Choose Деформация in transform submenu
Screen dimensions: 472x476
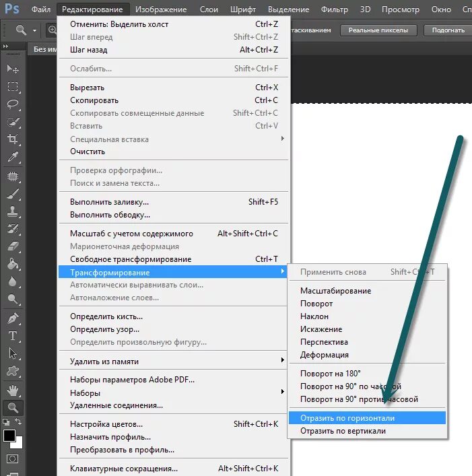tap(367, 355)
